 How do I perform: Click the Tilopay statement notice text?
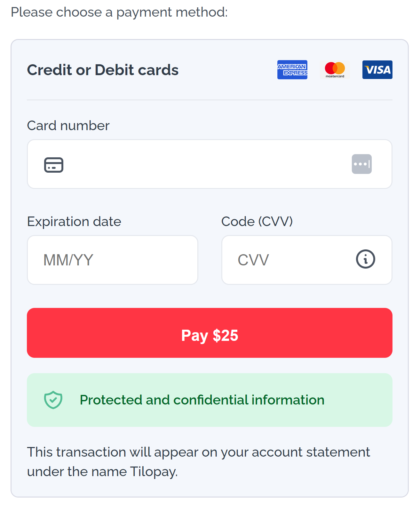click(x=199, y=461)
